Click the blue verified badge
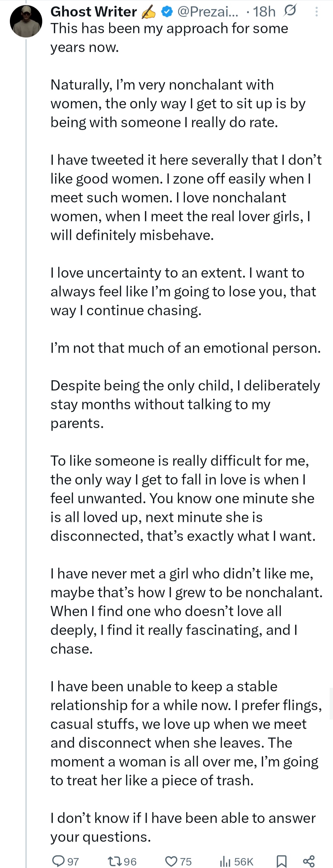333x868 pixels. pos(167,12)
